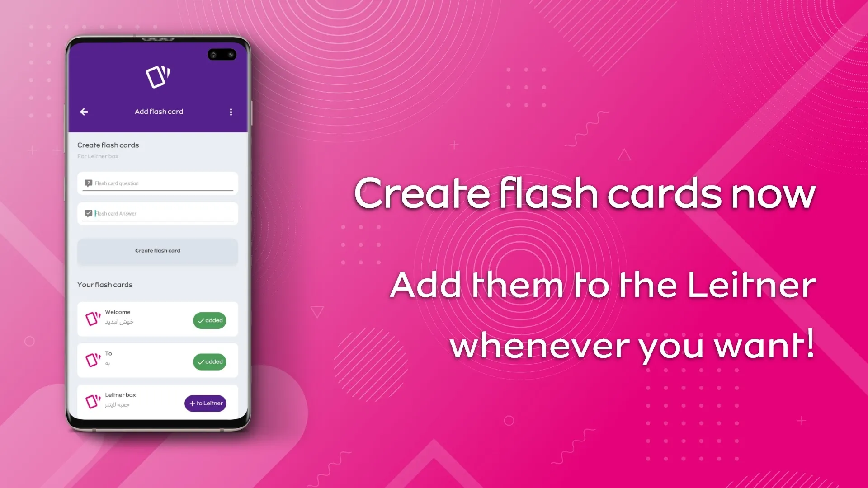Click the answer checkbox icon in input
This screenshot has height=488, width=868.
[89, 213]
